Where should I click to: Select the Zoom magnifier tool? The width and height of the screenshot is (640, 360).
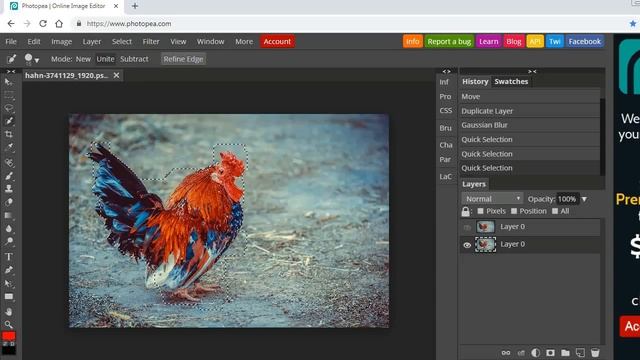click(x=9, y=325)
